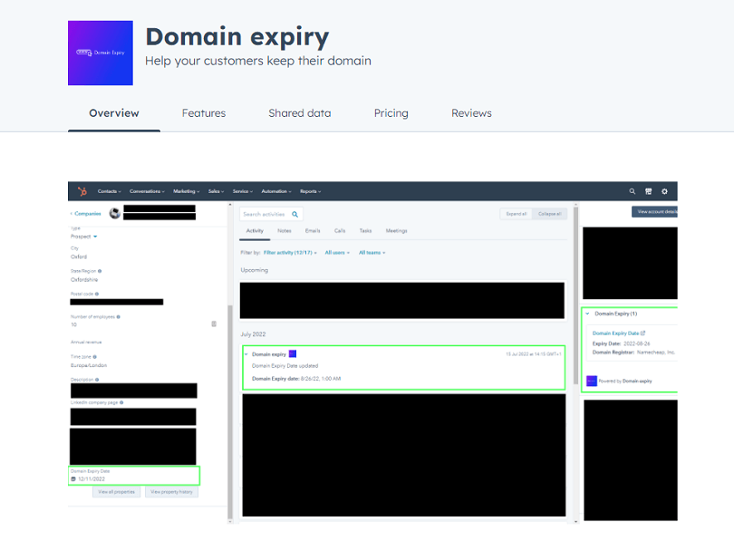Click the HubSpot sprocket logo

click(x=82, y=191)
